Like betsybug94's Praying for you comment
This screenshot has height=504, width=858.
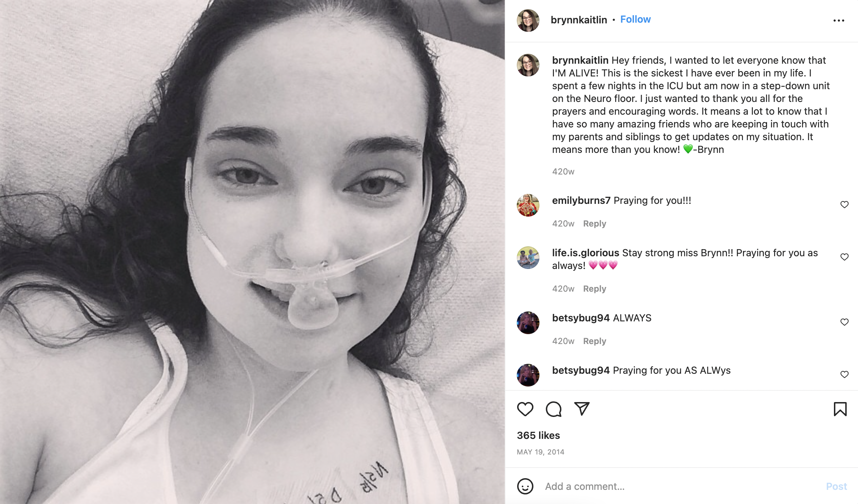(845, 374)
